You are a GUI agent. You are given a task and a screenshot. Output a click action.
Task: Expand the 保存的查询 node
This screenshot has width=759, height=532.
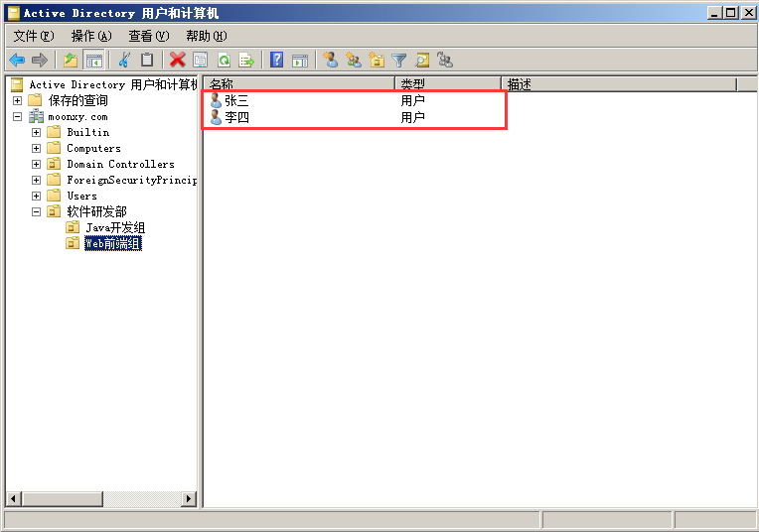point(18,100)
